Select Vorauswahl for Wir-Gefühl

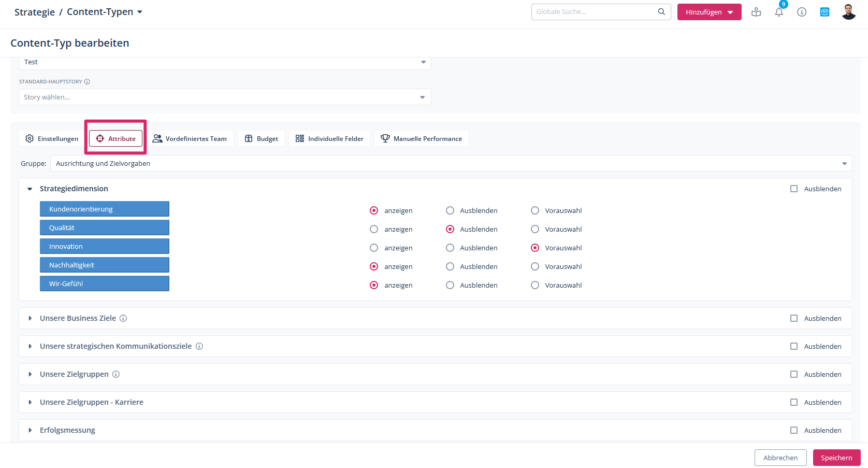535,285
